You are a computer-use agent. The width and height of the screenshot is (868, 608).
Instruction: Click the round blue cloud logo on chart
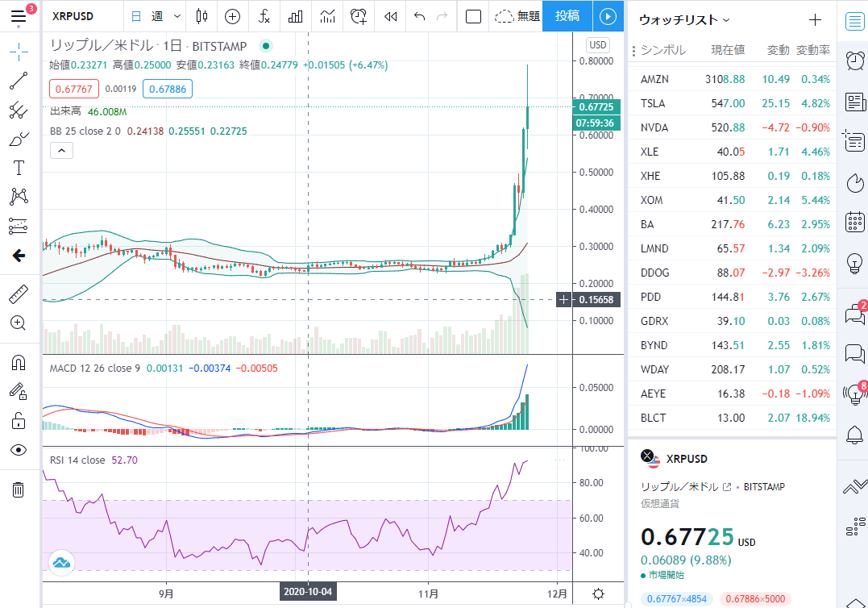[x=61, y=563]
